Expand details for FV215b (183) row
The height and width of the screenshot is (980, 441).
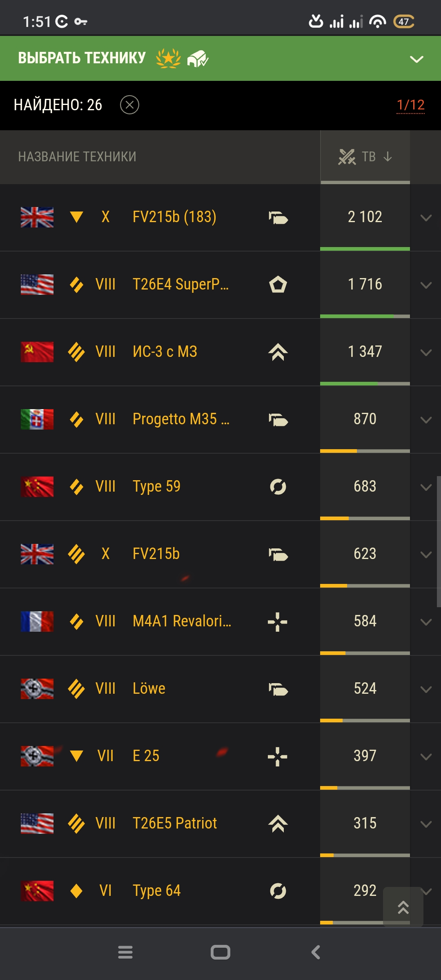click(426, 218)
